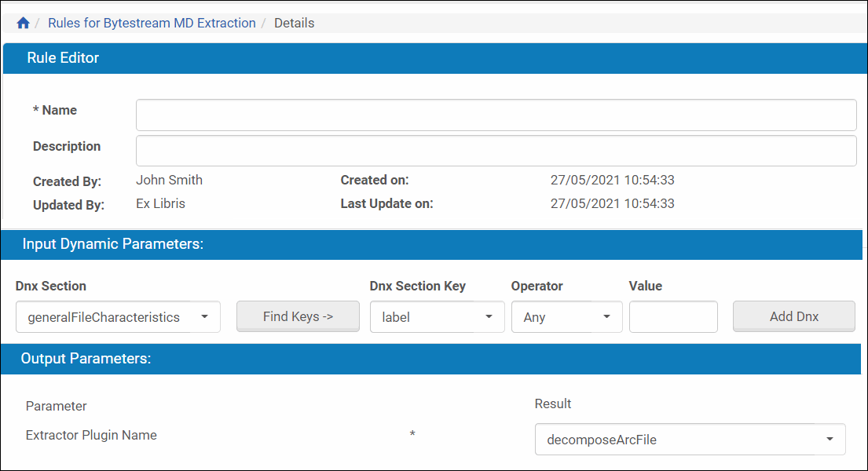Select the Ex Libris updater name
This screenshot has width=868, height=471.
(160, 204)
